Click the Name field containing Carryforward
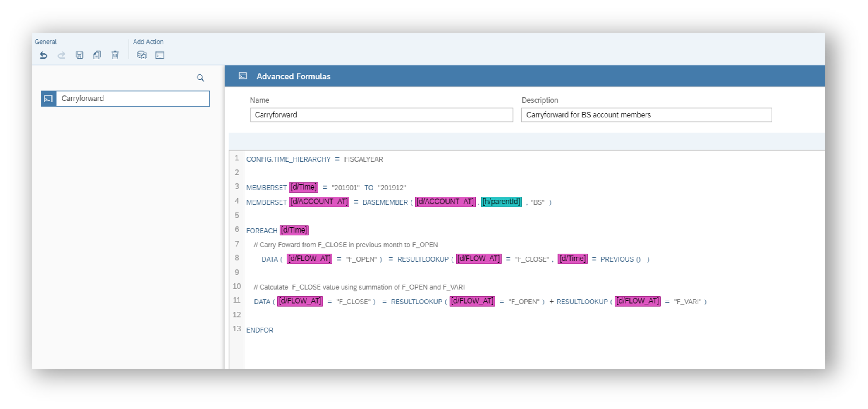This screenshot has width=868, height=409. [x=381, y=115]
